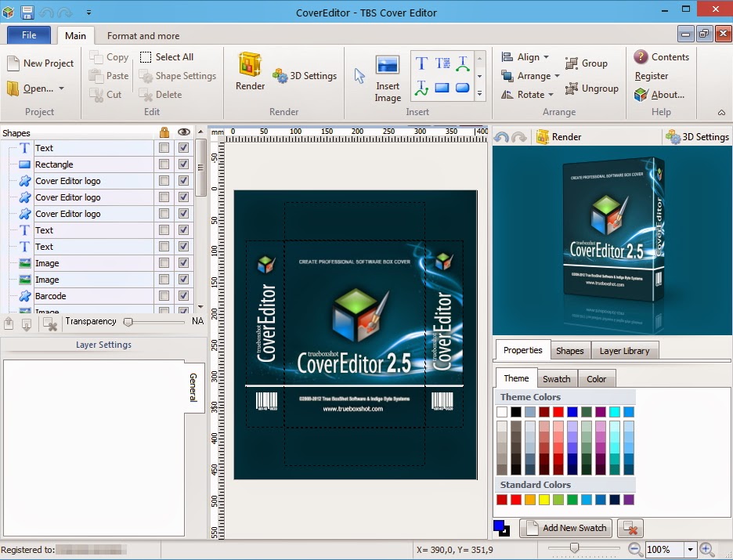Click the save icon in title bar

coord(27,12)
